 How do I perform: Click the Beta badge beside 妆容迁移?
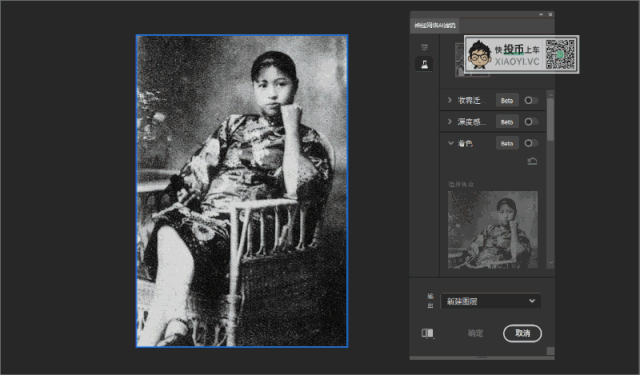(x=507, y=100)
